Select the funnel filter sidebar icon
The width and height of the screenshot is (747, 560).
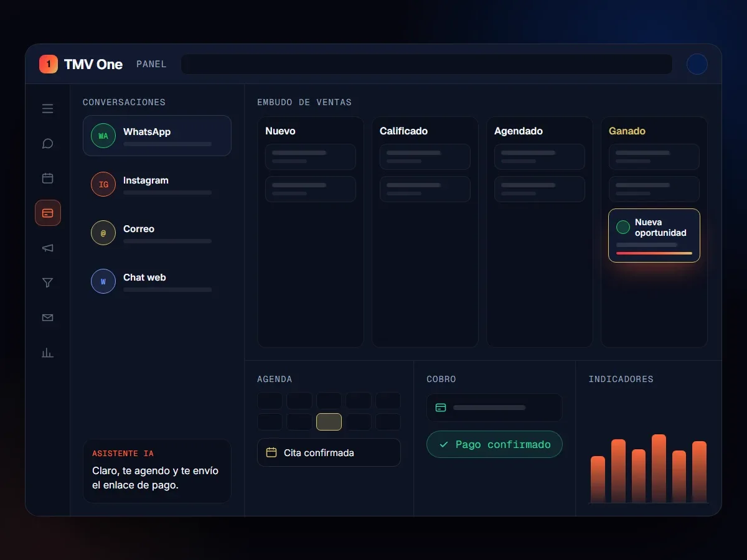[47, 283]
